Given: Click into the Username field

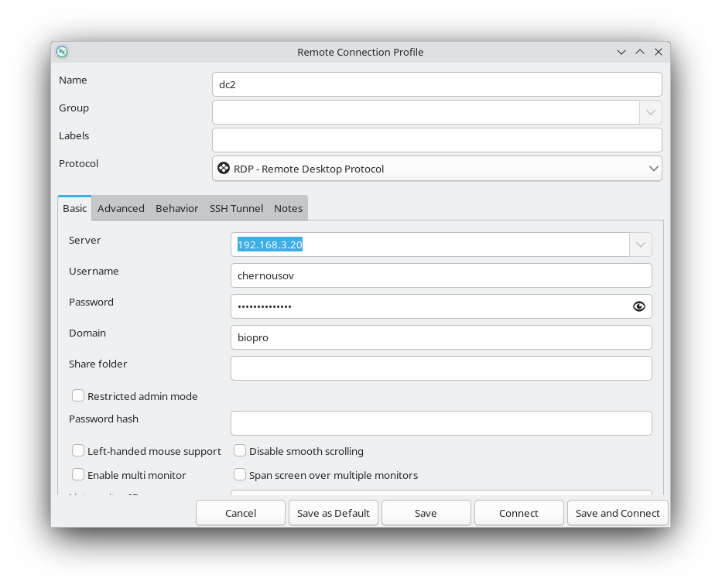Looking at the screenshot, I should [x=441, y=275].
